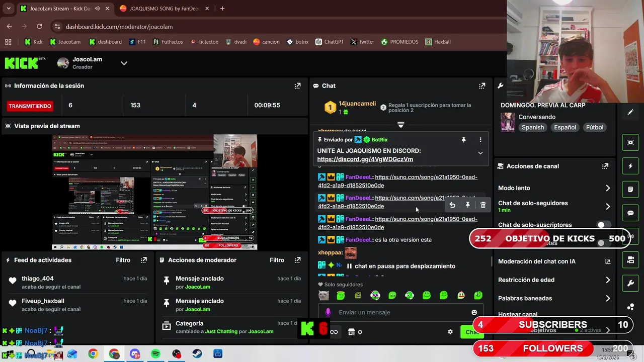Collapse the chat leaderboard handle
The image size is (644, 362).
pyautogui.click(x=400, y=124)
